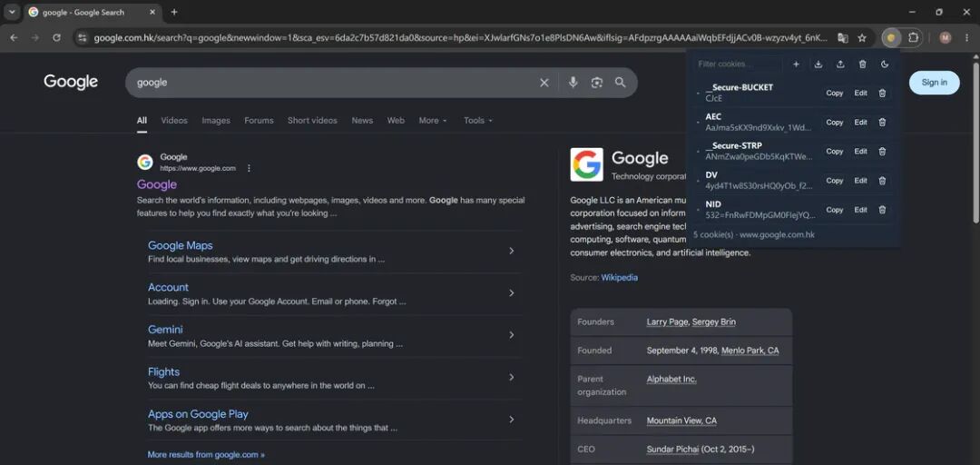Click the cookie editor extension icon
Screen dimensions: 980x465
coord(891,37)
